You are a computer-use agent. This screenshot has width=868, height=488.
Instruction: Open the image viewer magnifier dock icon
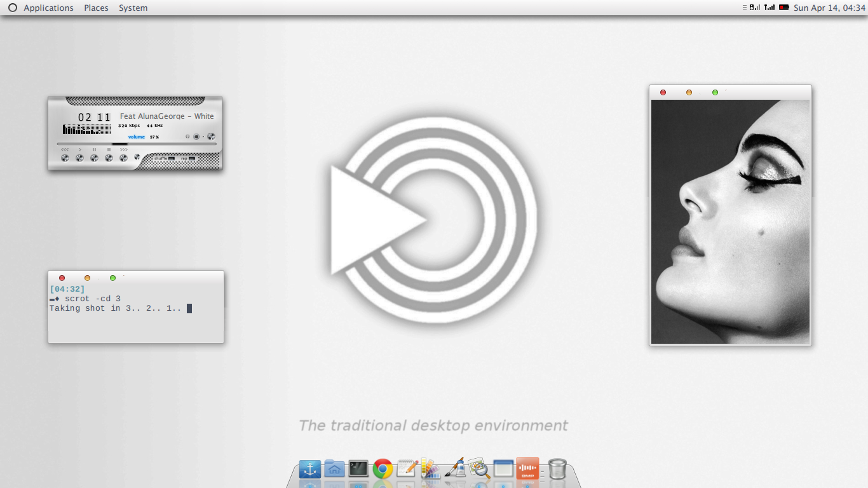[x=479, y=468]
